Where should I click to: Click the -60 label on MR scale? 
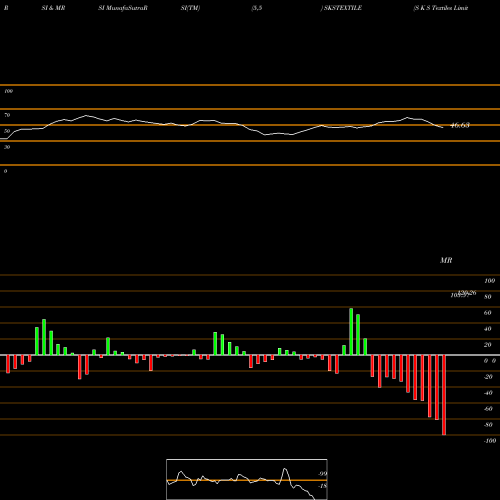click(x=488, y=409)
